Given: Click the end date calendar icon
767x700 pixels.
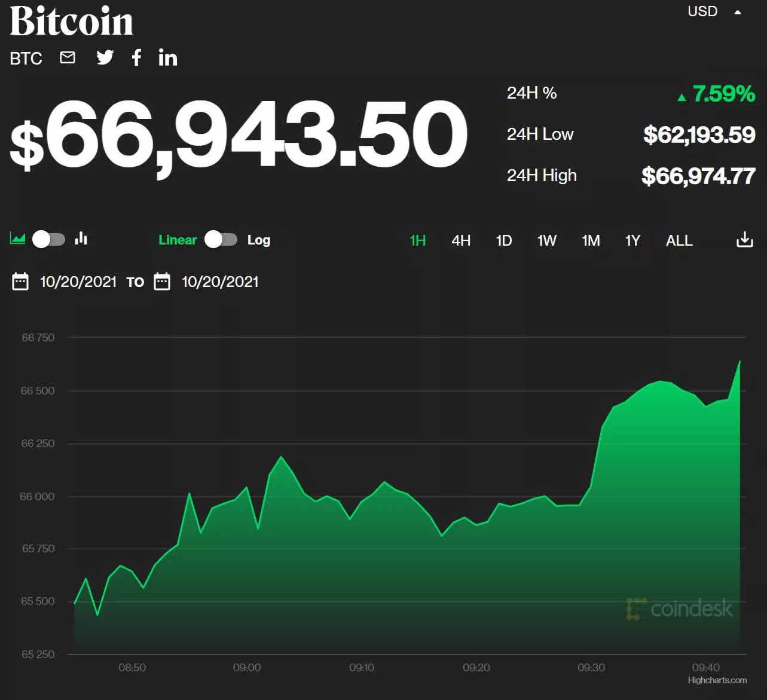Looking at the screenshot, I should (x=163, y=281).
